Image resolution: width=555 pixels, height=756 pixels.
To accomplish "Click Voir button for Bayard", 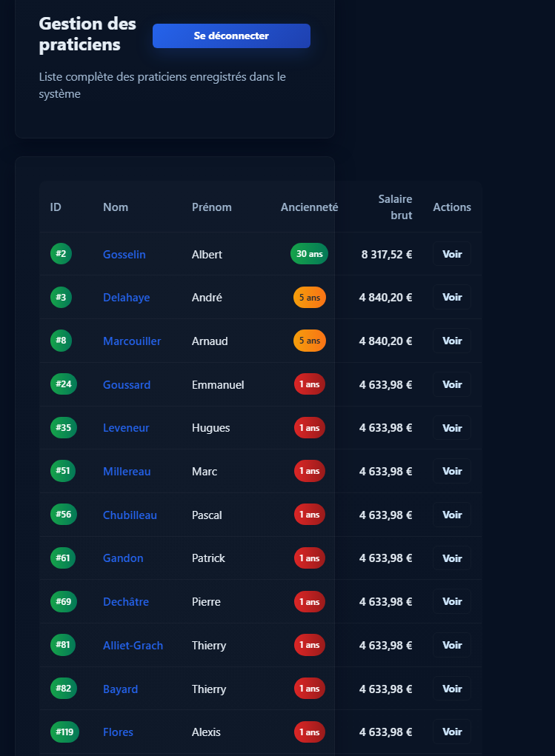I will (451, 689).
